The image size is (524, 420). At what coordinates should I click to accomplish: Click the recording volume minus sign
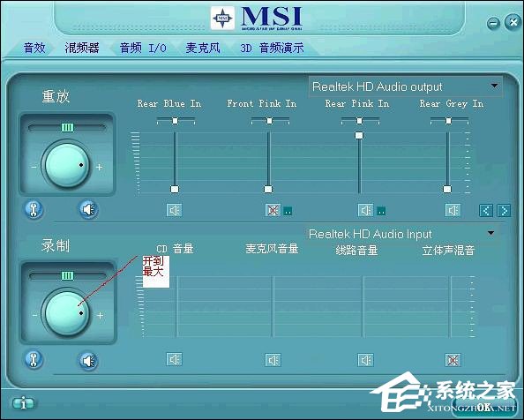(x=34, y=315)
